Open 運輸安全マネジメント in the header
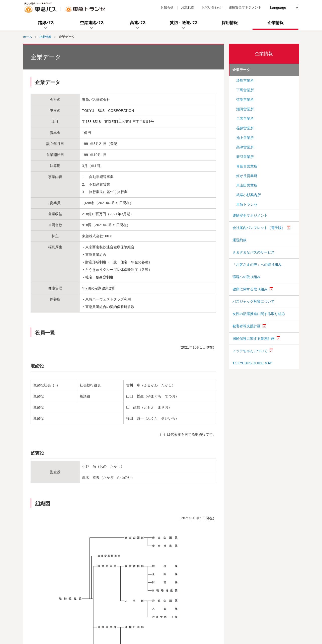This screenshot has width=322, height=644. tap(245, 8)
